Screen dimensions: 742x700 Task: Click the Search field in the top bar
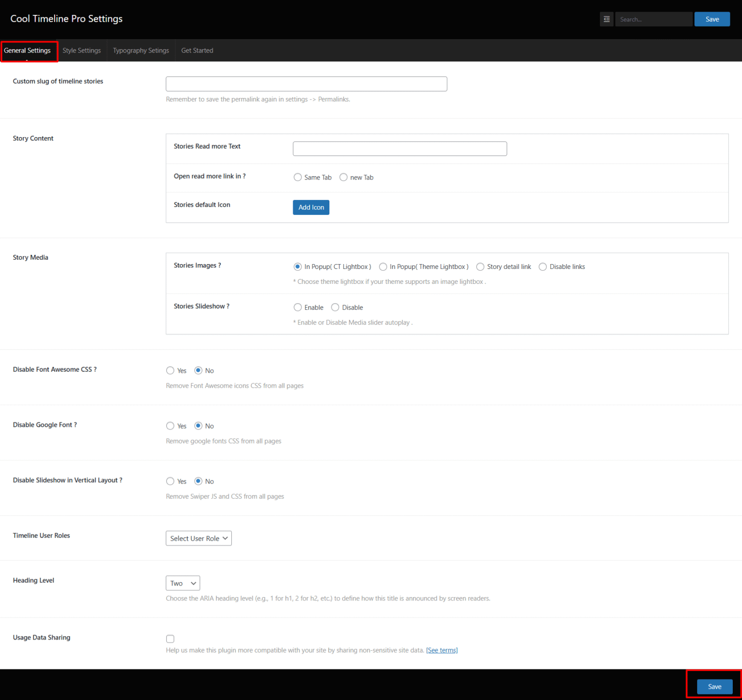point(654,19)
